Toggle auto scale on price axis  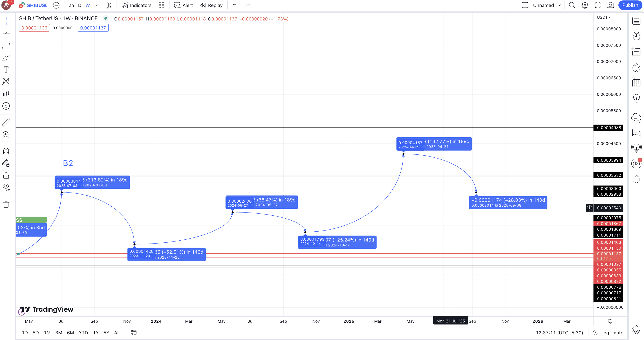click(x=618, y=333)
